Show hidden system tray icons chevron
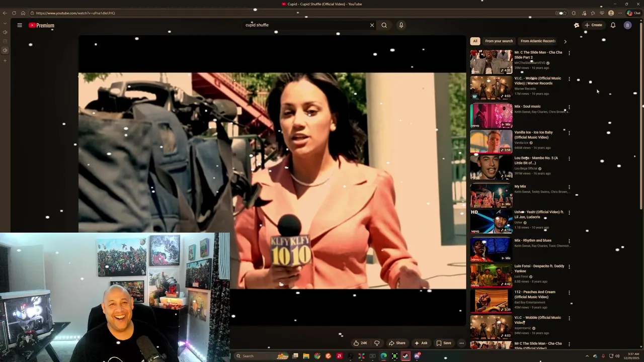 click(587, 356)
